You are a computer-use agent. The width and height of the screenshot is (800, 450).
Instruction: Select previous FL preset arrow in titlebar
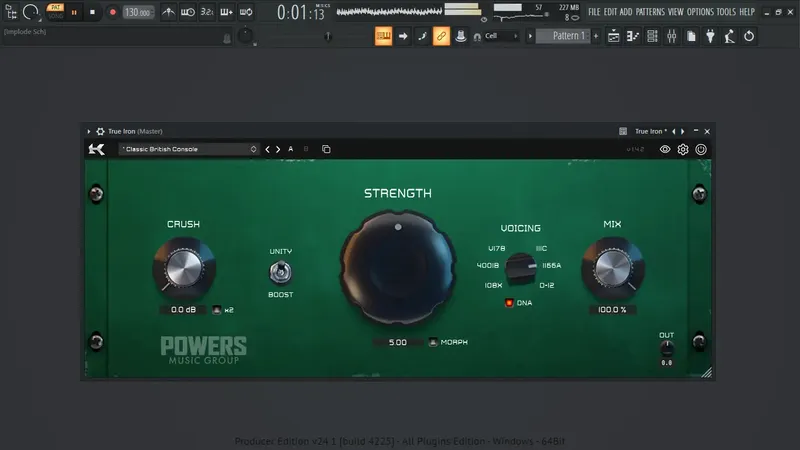[673, 131]
